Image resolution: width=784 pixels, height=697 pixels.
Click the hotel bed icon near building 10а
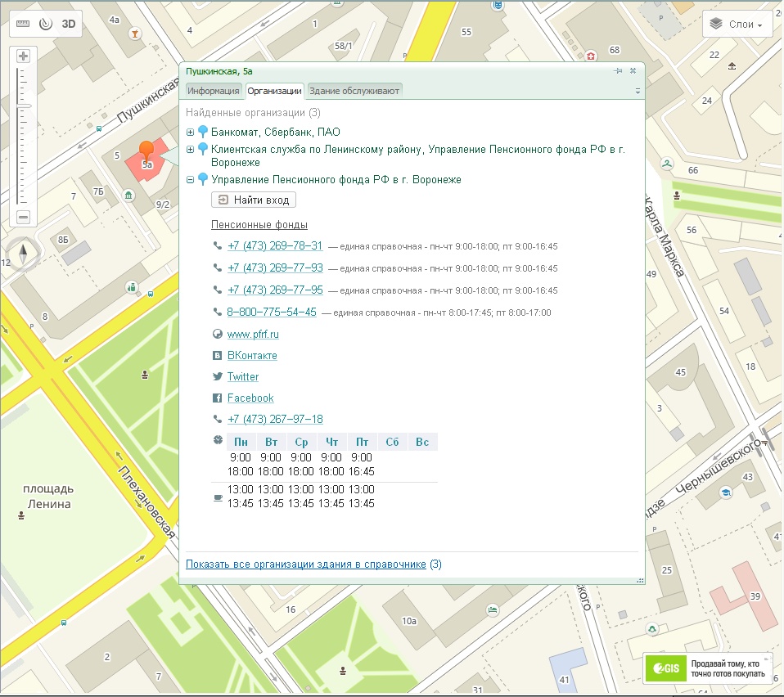click(493, 609)
